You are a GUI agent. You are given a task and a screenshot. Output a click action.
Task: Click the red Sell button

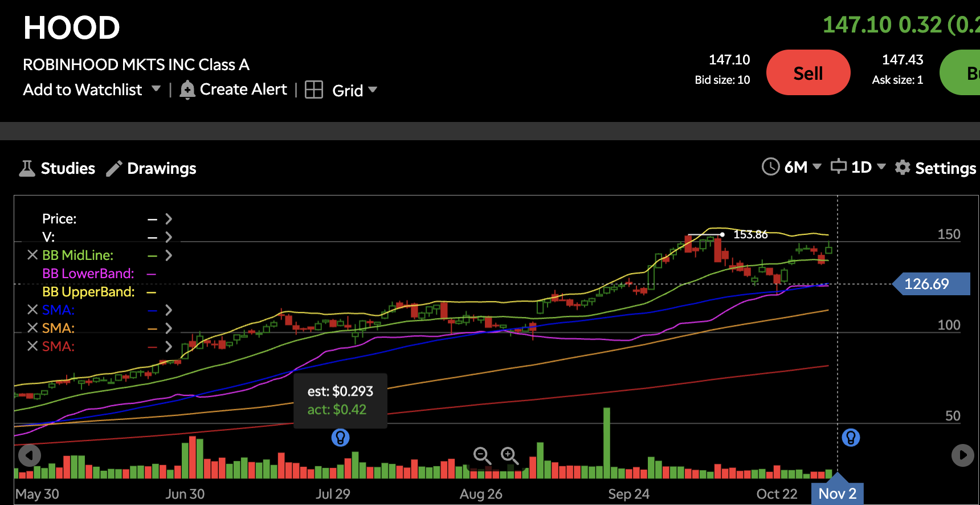click(808, 72)
